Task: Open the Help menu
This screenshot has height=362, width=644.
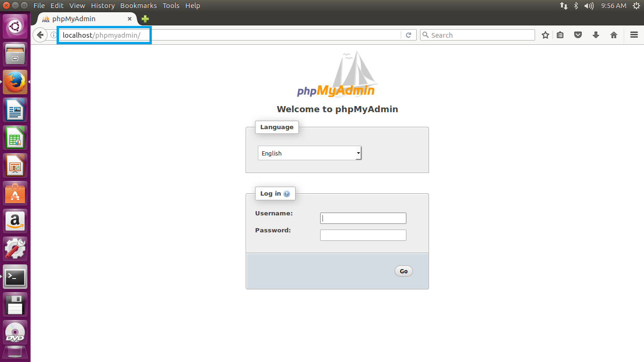Action: point(192,6)
